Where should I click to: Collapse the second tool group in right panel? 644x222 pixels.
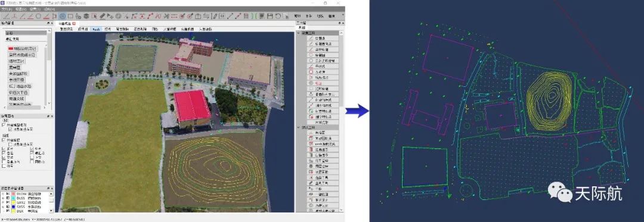pos(298,127)
